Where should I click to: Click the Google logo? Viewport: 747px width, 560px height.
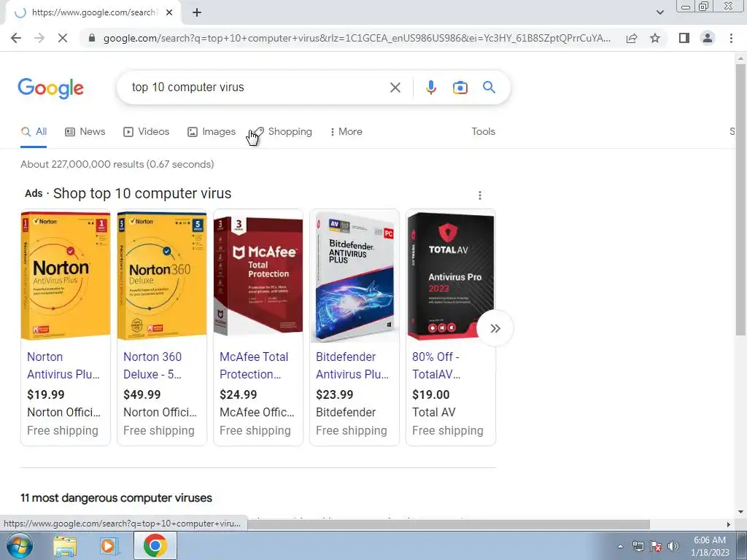(51, 88)
